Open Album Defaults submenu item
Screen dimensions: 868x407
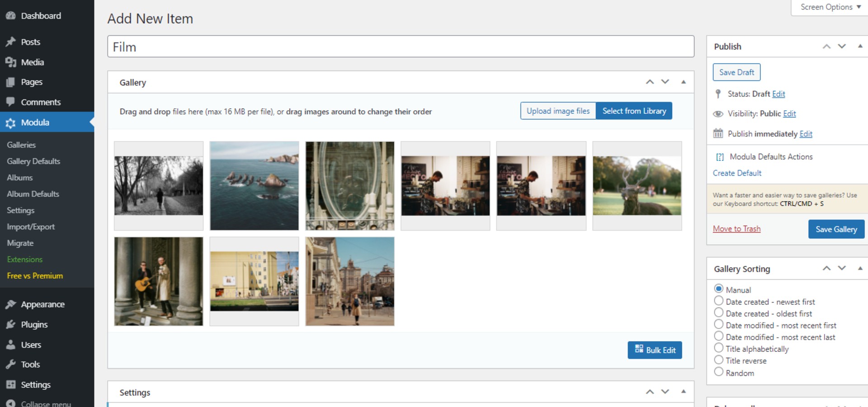(x=33, y=194)
